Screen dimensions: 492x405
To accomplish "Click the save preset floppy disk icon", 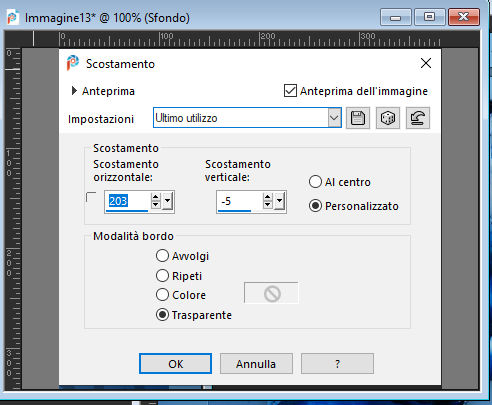I will 358,118.
